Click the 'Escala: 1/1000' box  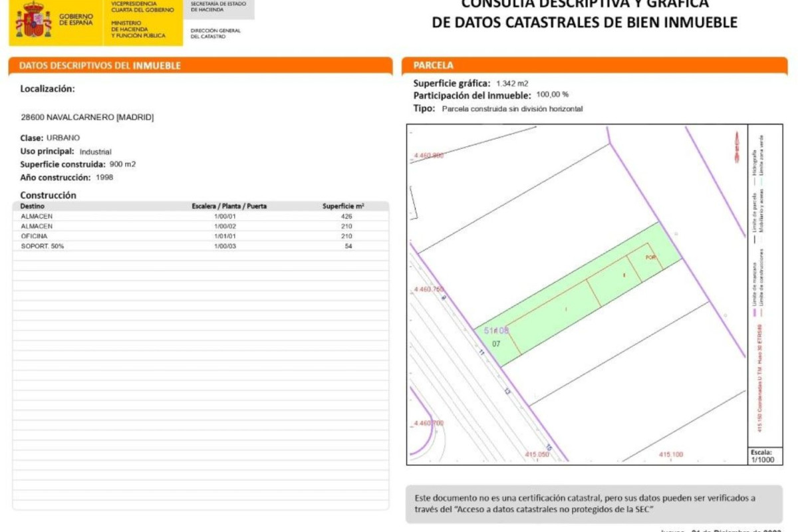(x=761, y=456)
